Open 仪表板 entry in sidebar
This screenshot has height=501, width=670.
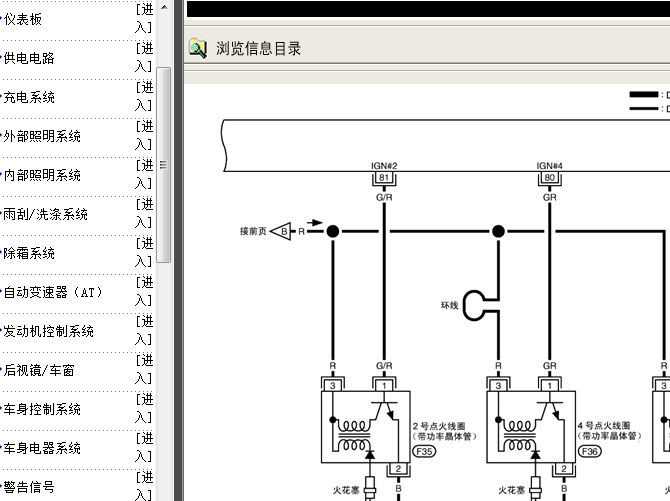23,19
